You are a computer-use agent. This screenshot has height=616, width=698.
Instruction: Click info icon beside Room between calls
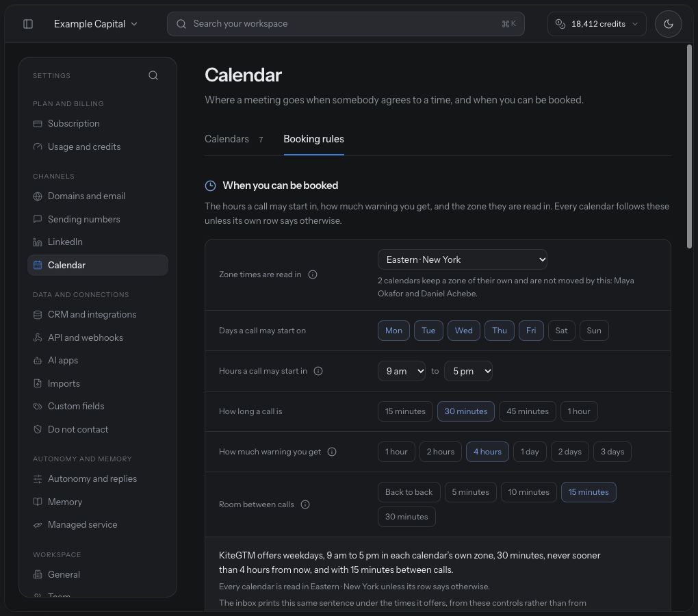pos(305,504)
